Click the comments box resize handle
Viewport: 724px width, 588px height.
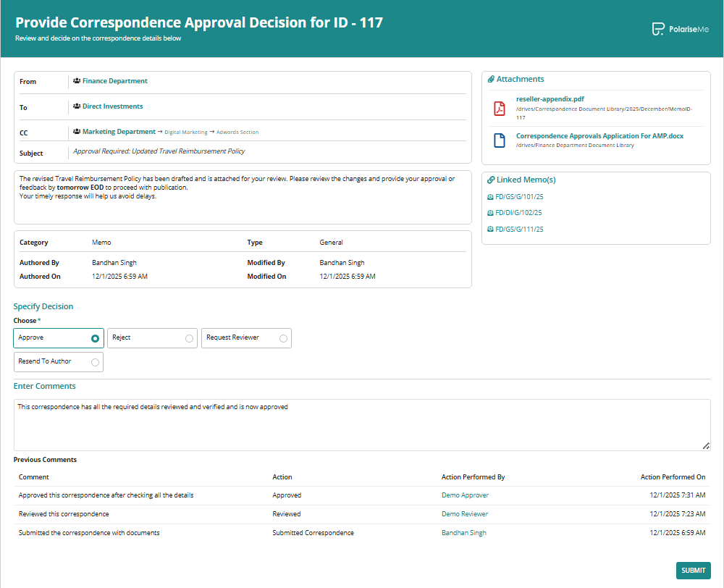click(x=706, y=446)
